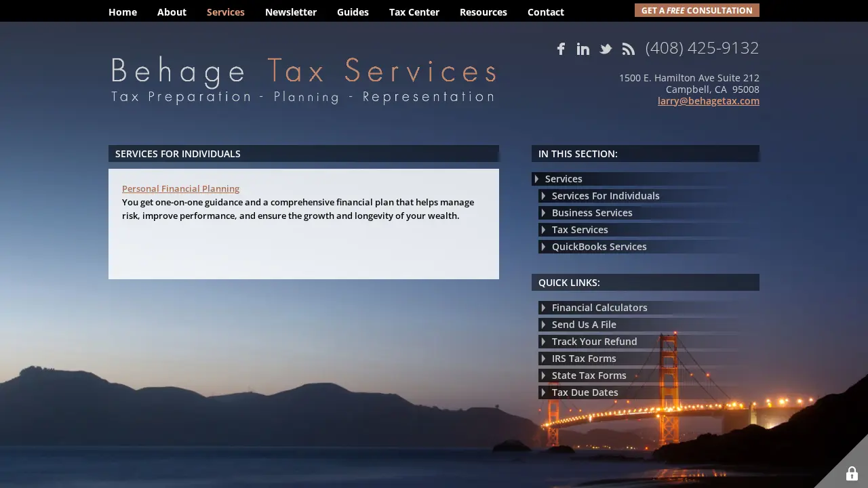Open the Services menu item
The width and height of the screenshot is (868, 488).
tap(226, 12)
